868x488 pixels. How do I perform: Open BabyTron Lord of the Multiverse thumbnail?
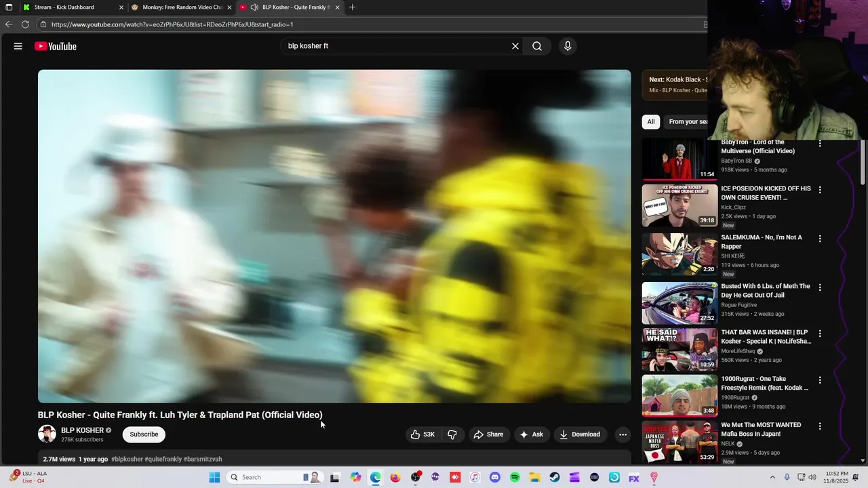679,161
